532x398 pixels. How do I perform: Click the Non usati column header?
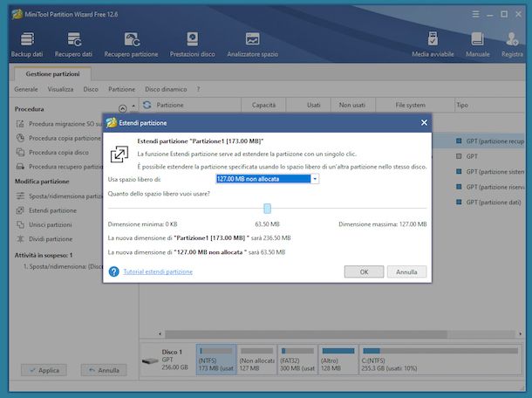coord(353,105)
